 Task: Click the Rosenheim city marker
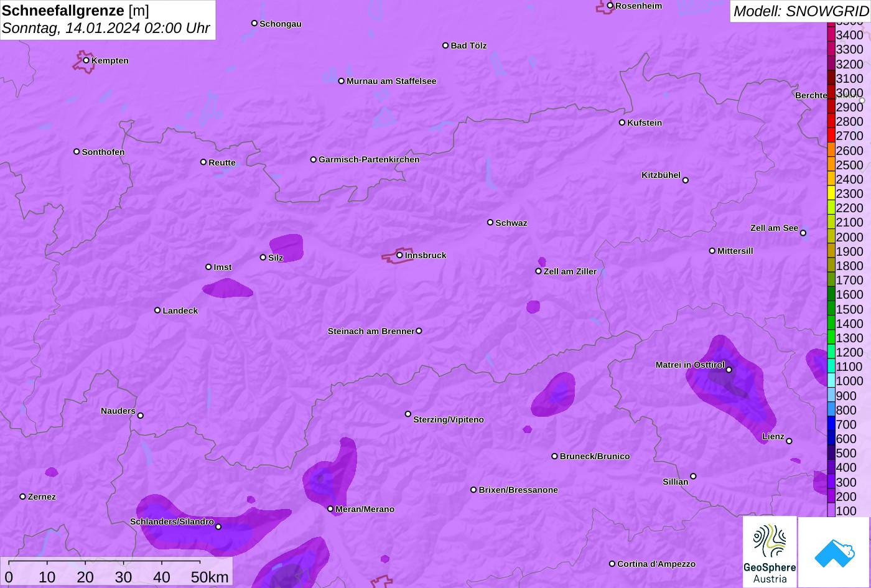tap(610, 6)
